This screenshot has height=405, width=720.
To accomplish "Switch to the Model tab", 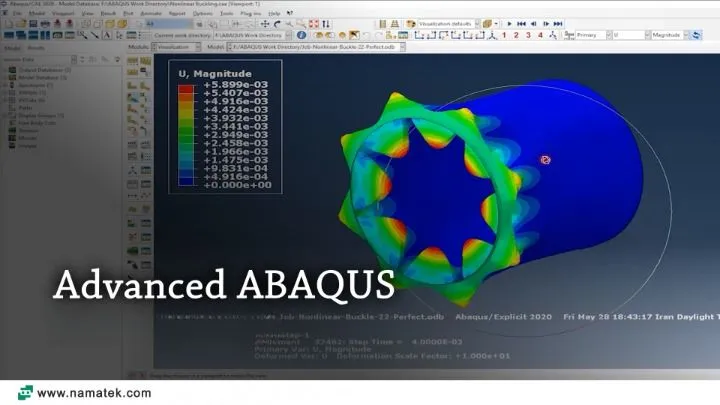I will point(12,48).
